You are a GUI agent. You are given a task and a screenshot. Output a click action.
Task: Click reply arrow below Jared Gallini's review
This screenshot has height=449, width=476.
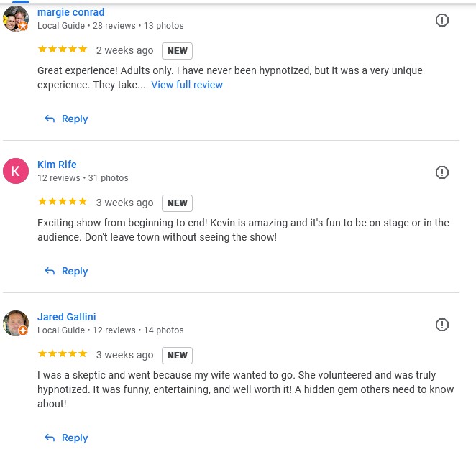pos(50,438)
